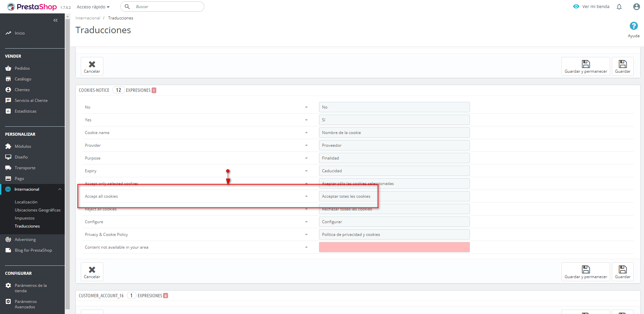Click the bottom Cancelar button

coord(92,272)
